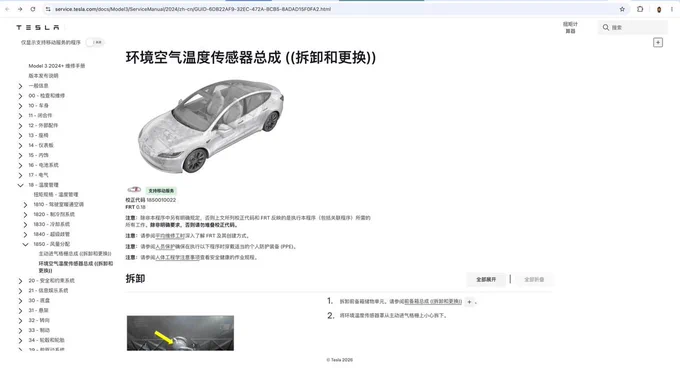680x369 pixels.
Task: Collapse the 18 - 温度管理 chevron
Action: pos(20,185)
